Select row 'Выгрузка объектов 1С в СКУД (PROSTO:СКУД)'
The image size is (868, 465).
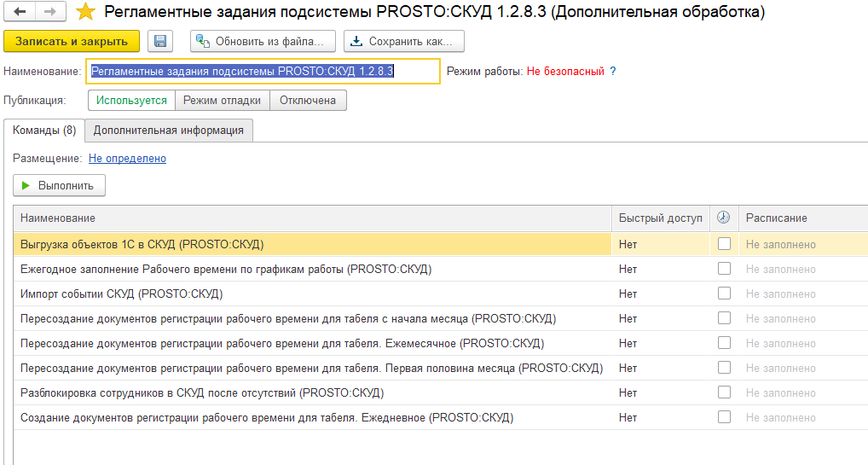[x=313, y=244]
